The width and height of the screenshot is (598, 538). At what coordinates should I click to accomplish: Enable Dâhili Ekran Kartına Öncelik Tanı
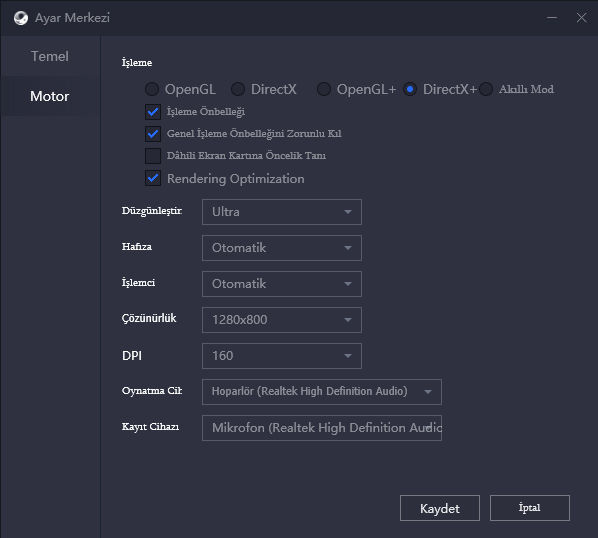tap(153, 156)
